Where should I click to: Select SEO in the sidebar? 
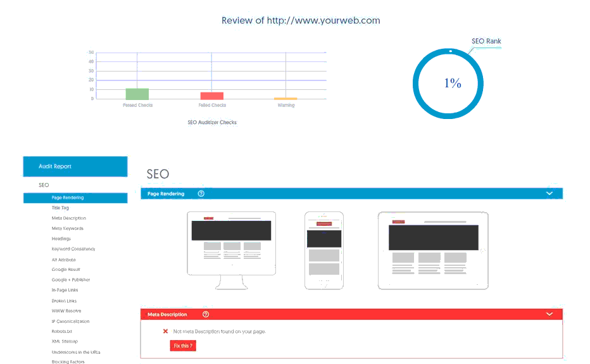pyautogui.click(x=44, y=185)
